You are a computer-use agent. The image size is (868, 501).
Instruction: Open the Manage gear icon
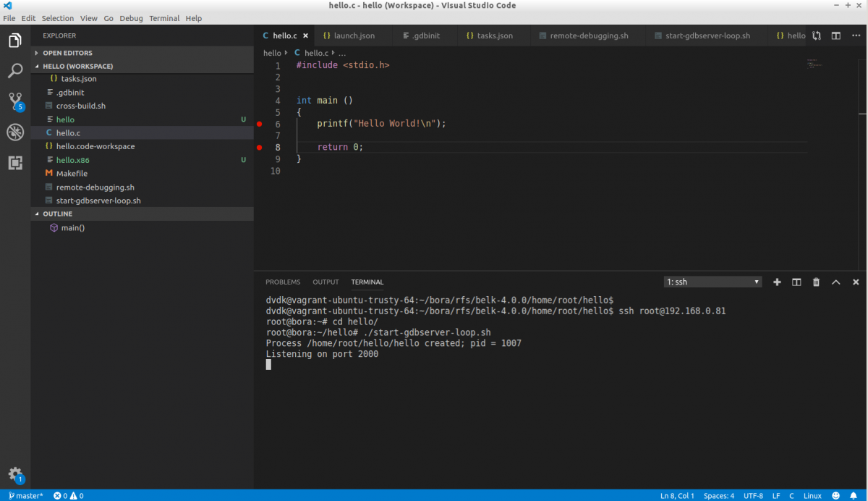pyautogui.click(x=15, y=474)
